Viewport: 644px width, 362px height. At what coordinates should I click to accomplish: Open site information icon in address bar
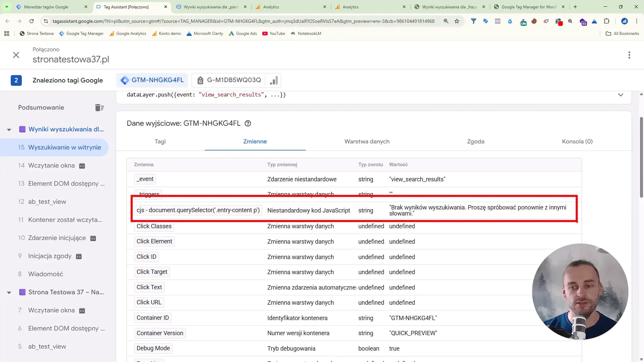click(x=46, y=21)
